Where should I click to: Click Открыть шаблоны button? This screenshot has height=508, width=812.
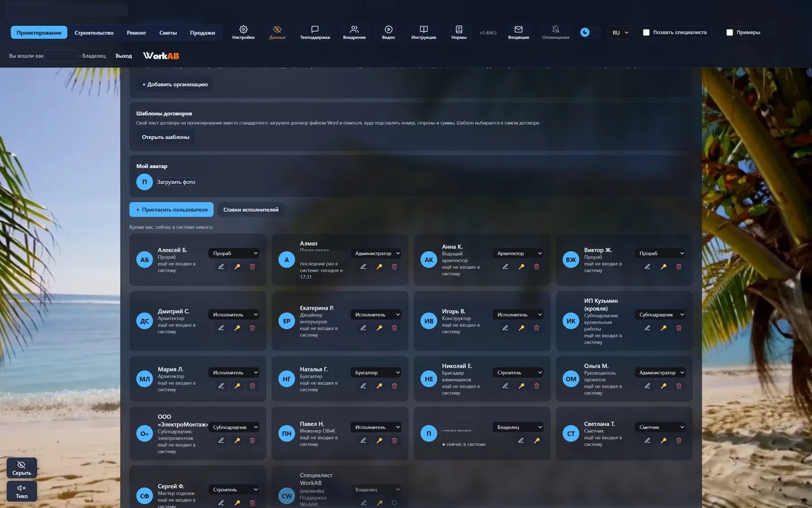click(165, 137)
